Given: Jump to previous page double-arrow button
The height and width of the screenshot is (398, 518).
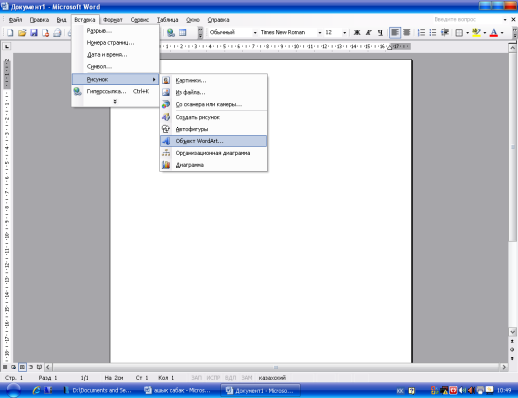Looking at the screenshot, I should (513, 341).
